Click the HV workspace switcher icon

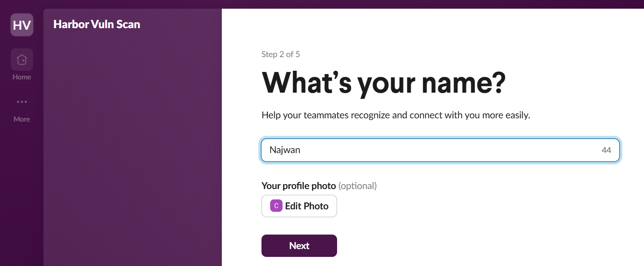[x=21, y=25]
